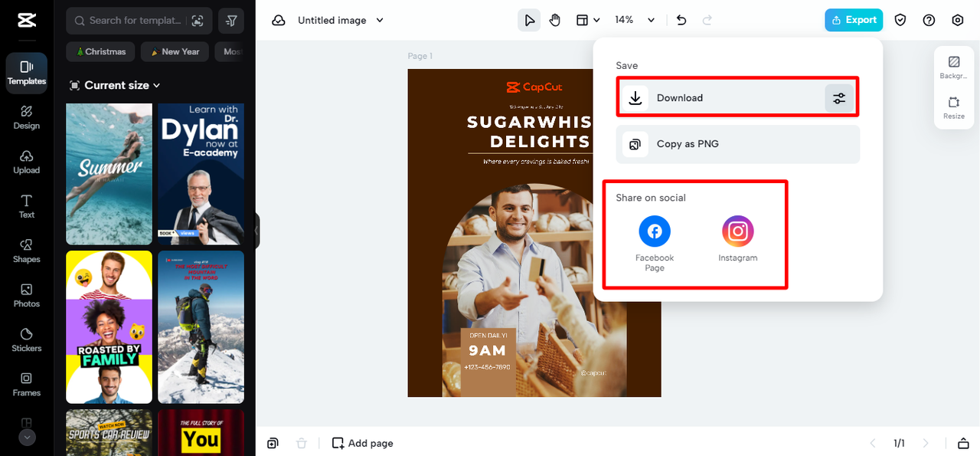Click the cloud save status icon
Viewport: 980px width, 456px height.
[279, 20]
